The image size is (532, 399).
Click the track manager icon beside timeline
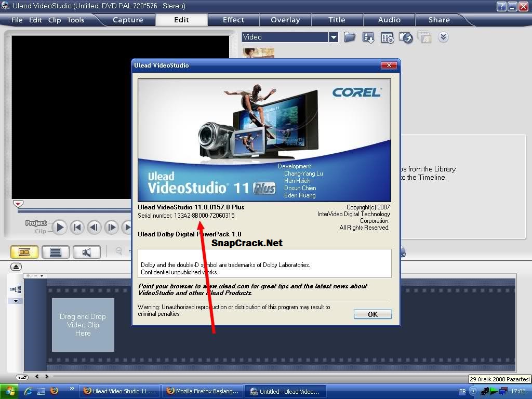16,289
